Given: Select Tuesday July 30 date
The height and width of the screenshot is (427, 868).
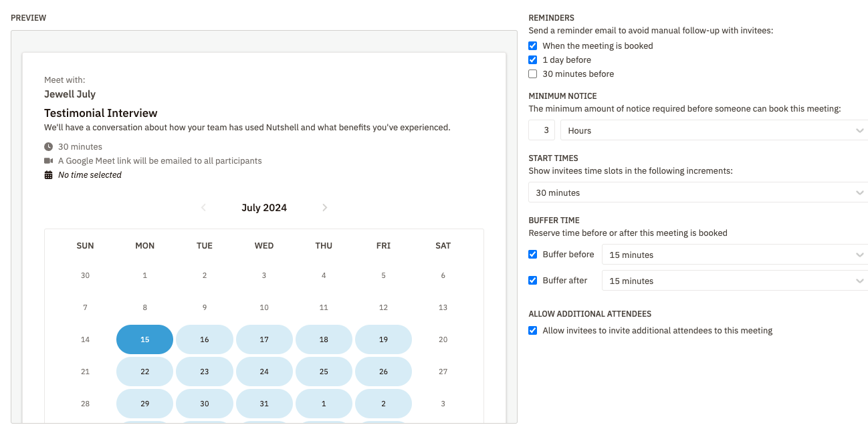Looking at the screenshot, I should click(205, 404).
